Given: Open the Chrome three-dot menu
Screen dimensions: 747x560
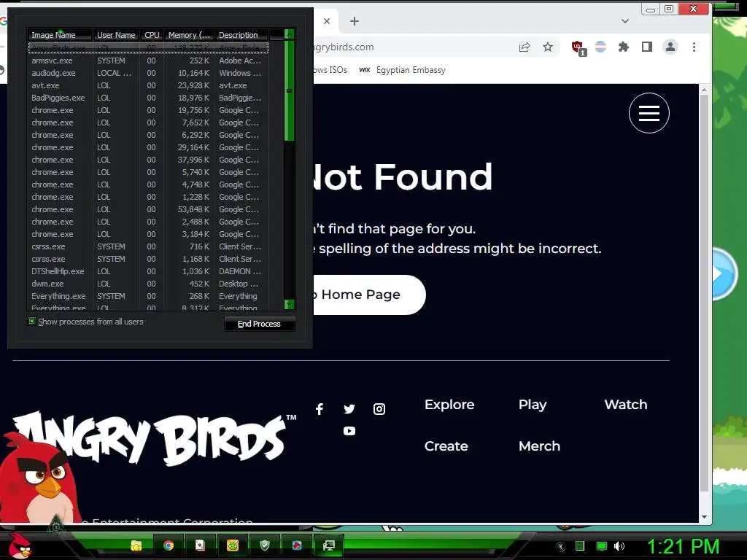Looking at the screenshot, I should click(694, 47).
